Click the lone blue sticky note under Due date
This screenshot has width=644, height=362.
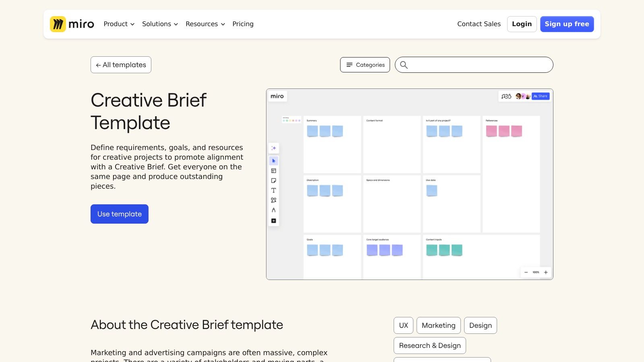point(432,191)
